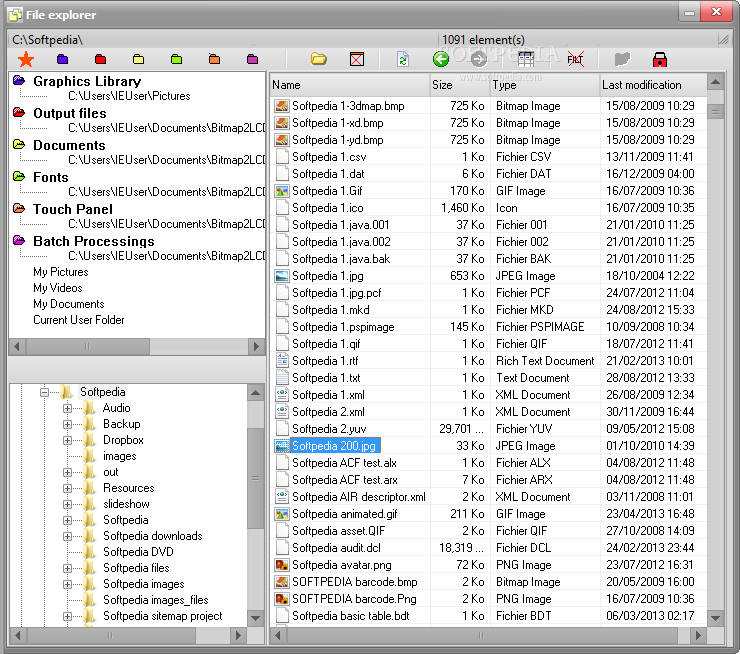Click file list scrollbar up arrow
The width and height of the screenshot is (740, 654).
tap(715, 82)
